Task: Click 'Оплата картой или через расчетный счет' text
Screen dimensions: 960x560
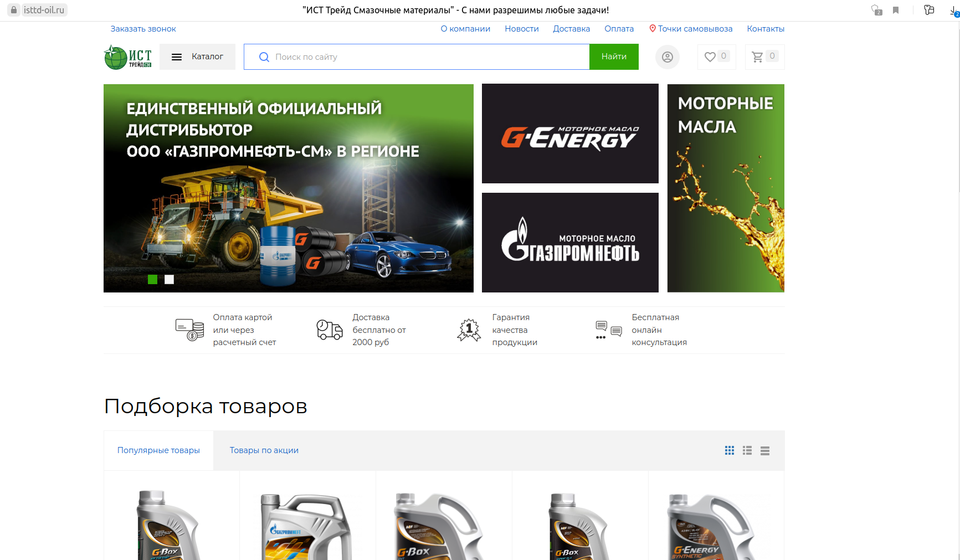Action: pyautogui.click(x=244, y=330)
